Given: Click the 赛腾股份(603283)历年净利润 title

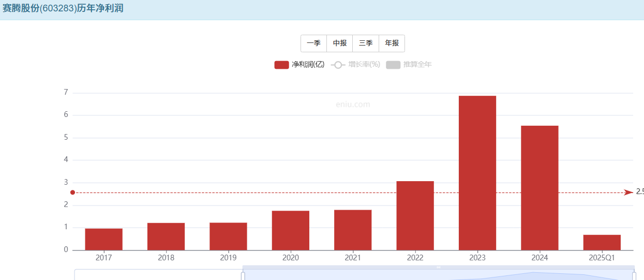Looking at the screenshot, I should 63,8.
